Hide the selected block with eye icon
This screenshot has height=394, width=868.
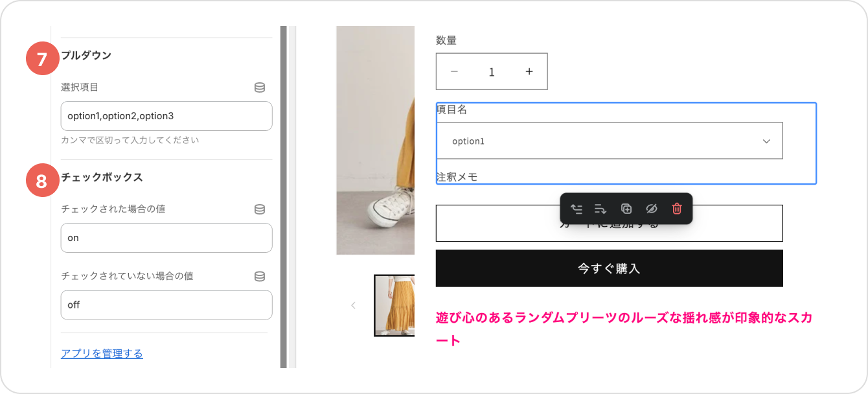pos(652,209)
